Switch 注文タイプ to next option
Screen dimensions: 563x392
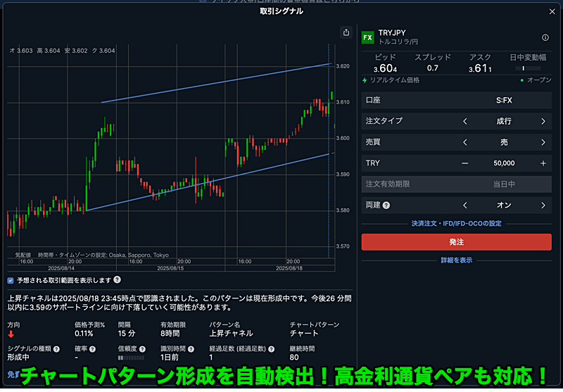(543, 121)
